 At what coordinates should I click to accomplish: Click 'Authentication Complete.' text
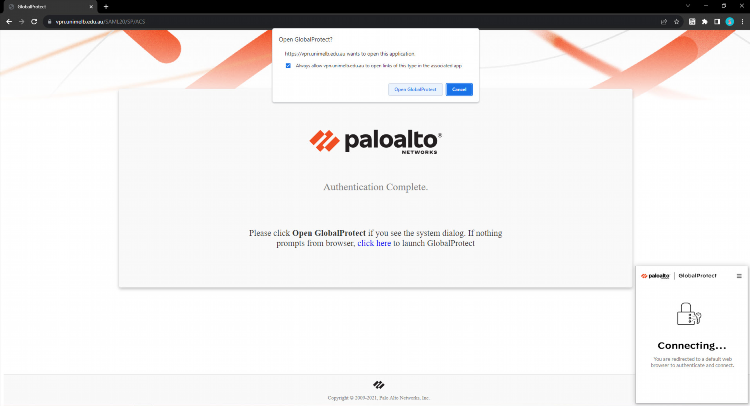click(375, 187)
